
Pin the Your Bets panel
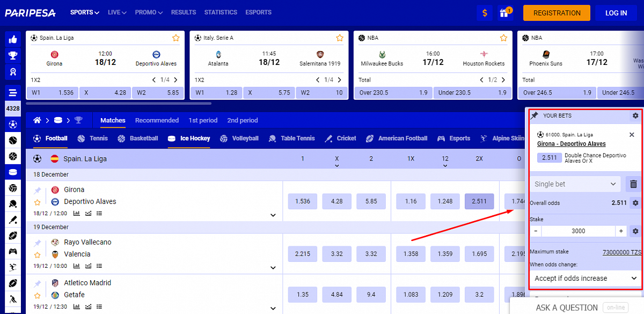[x=535, y=115]
